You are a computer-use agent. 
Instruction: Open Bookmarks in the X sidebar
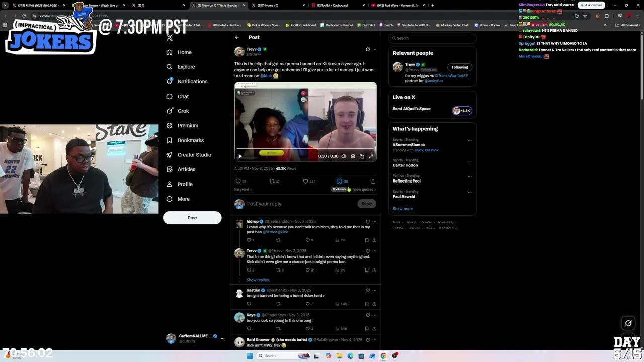(185, 140)
